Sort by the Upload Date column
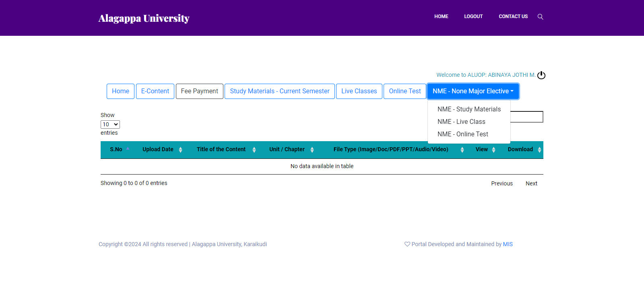This screenshot has width=644, height=294. pos(162,149)
